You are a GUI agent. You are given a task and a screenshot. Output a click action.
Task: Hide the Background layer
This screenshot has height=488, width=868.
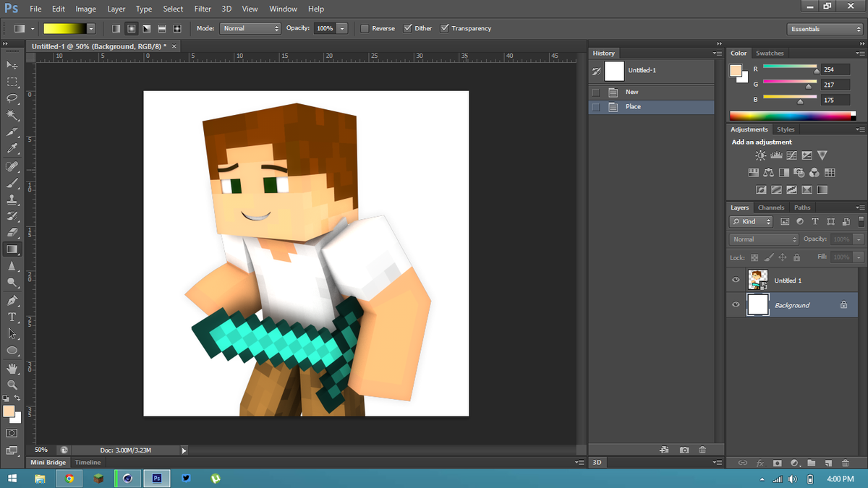point(736,304)
